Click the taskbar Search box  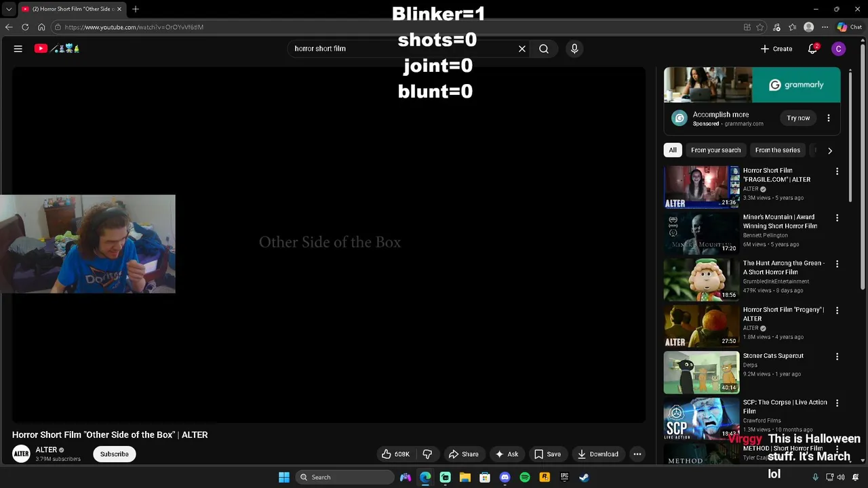point(346,477)
